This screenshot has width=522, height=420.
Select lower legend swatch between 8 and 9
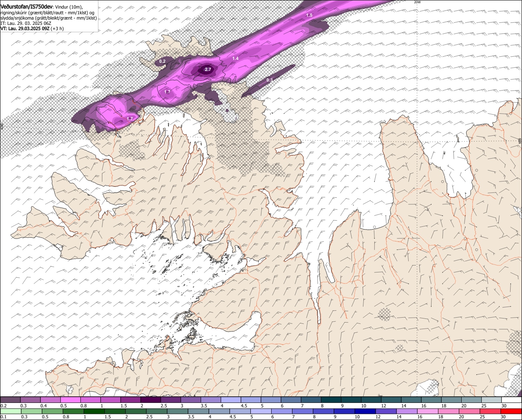324,411
